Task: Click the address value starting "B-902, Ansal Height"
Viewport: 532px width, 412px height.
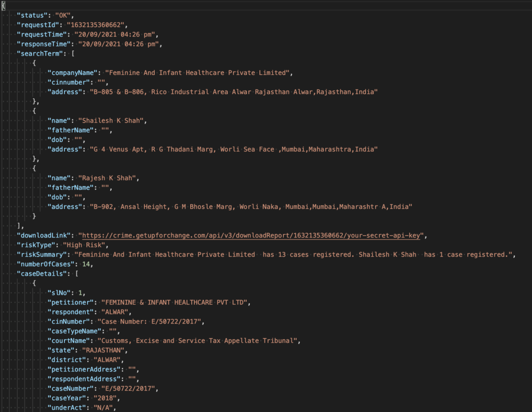Action: pyautogui.click(x=251, y=207)
